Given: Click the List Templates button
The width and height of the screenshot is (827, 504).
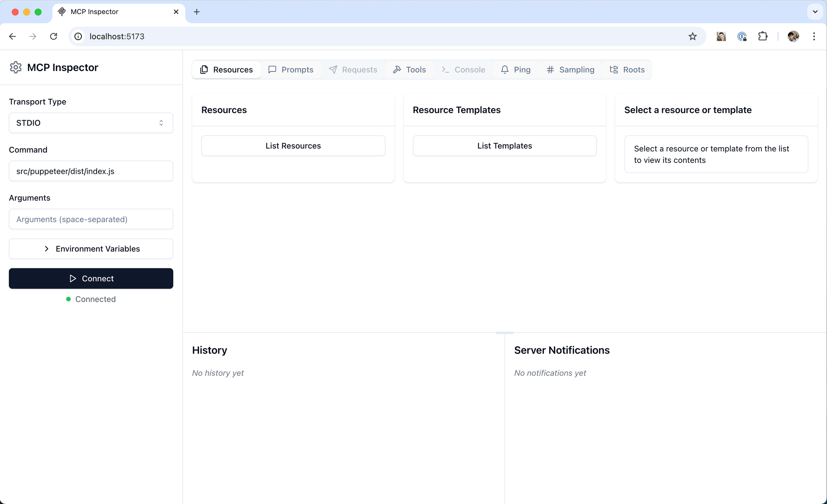Looking at the screenshot, I should click(504, 146).
